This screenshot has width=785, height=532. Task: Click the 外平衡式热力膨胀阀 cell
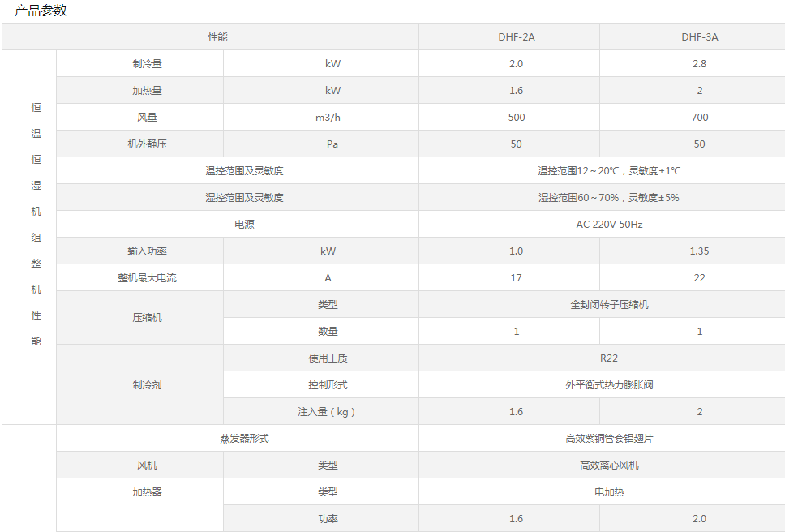point(609,385)
